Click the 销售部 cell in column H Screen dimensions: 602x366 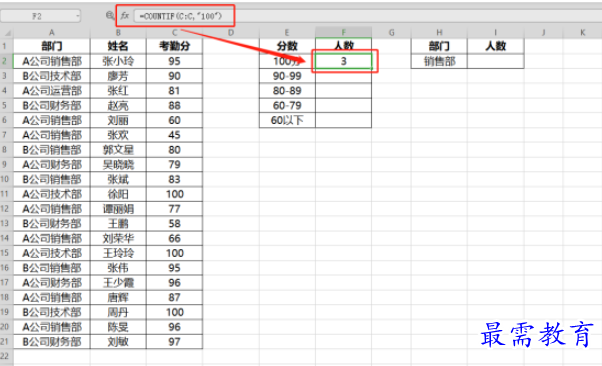click(439, 61)
